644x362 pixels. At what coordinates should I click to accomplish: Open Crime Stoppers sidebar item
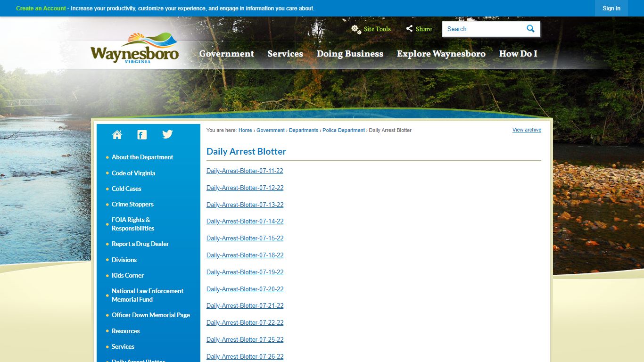pyautogui.click(x=132, y=204)
